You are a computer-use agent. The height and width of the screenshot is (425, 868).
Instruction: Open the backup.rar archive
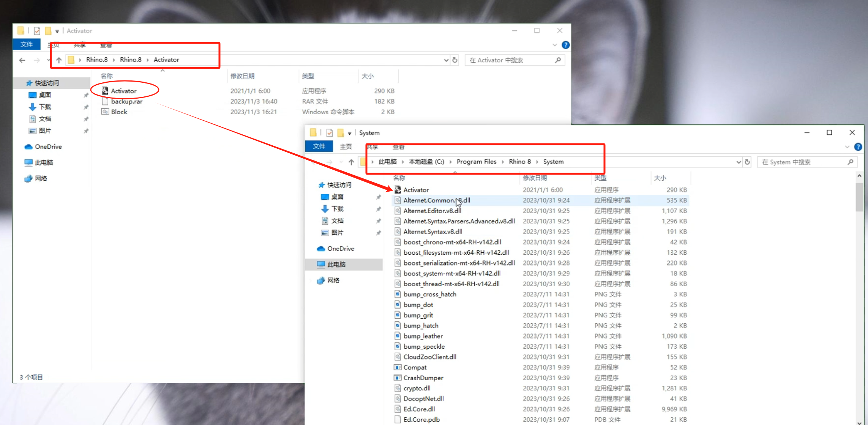[127, 101]
